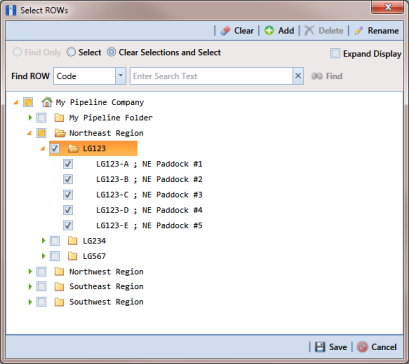Expand the LG567 node

43,256
